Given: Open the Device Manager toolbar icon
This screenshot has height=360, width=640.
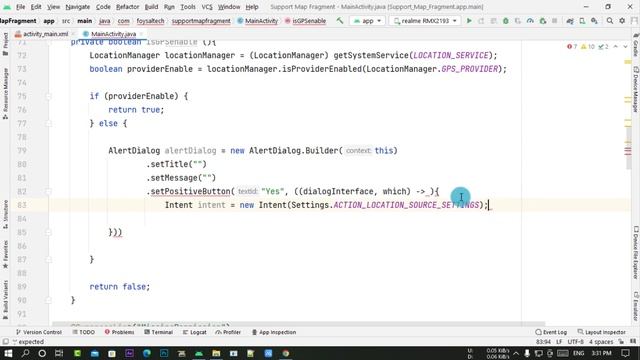Looking at the screenshot, I should coord(582,20).
